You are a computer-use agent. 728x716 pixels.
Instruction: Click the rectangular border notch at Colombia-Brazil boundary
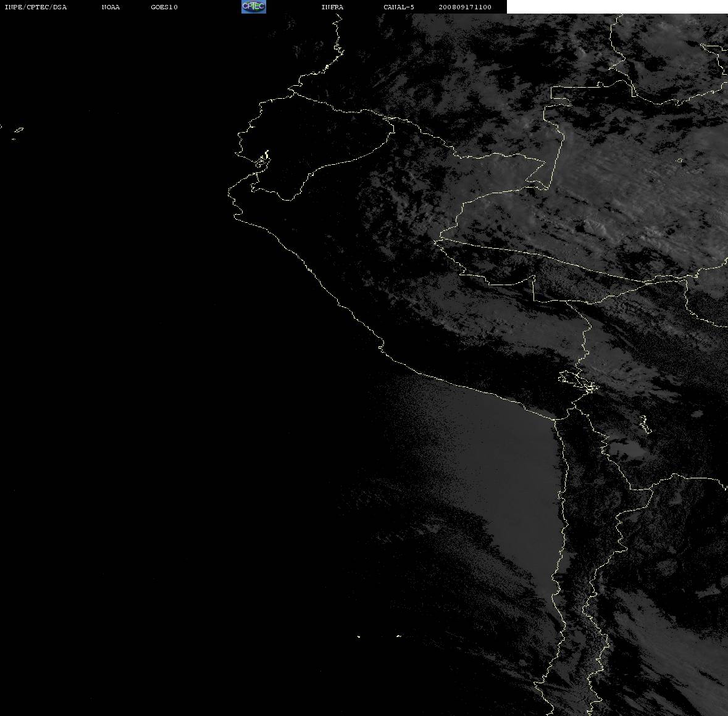pos(561,96)
